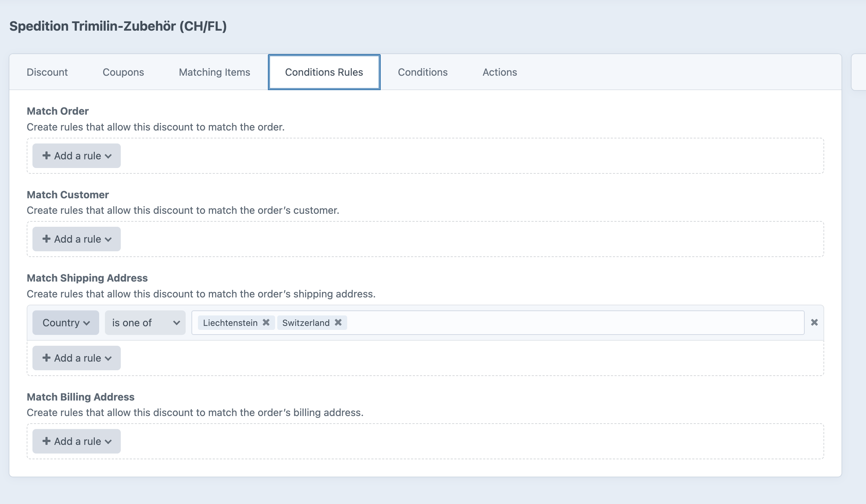Click the plus icon on Match Billing Address's Add a rule
The width and height of the screenshot is (866, 504).
pyautogui.click(x=47, y=441)
